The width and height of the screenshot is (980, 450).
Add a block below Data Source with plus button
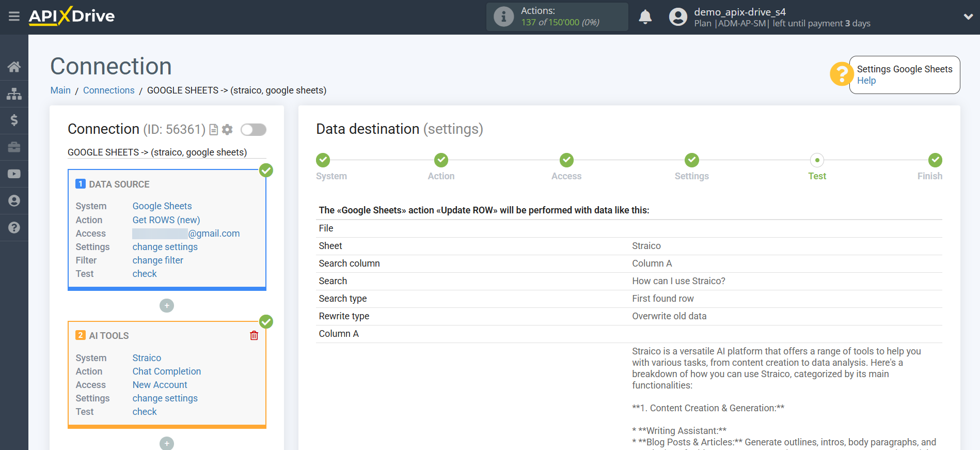click(x=166, y=306)
